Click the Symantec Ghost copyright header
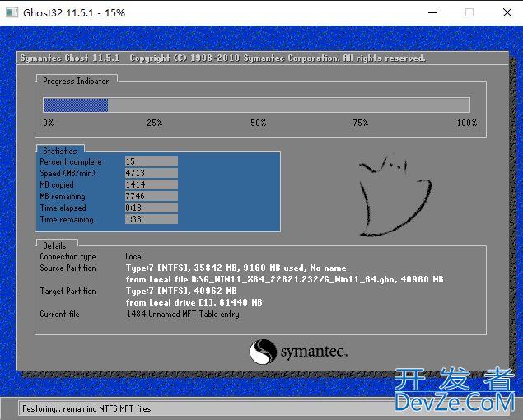The width and height of the screenshot is (523, 420). pos(223,58)
